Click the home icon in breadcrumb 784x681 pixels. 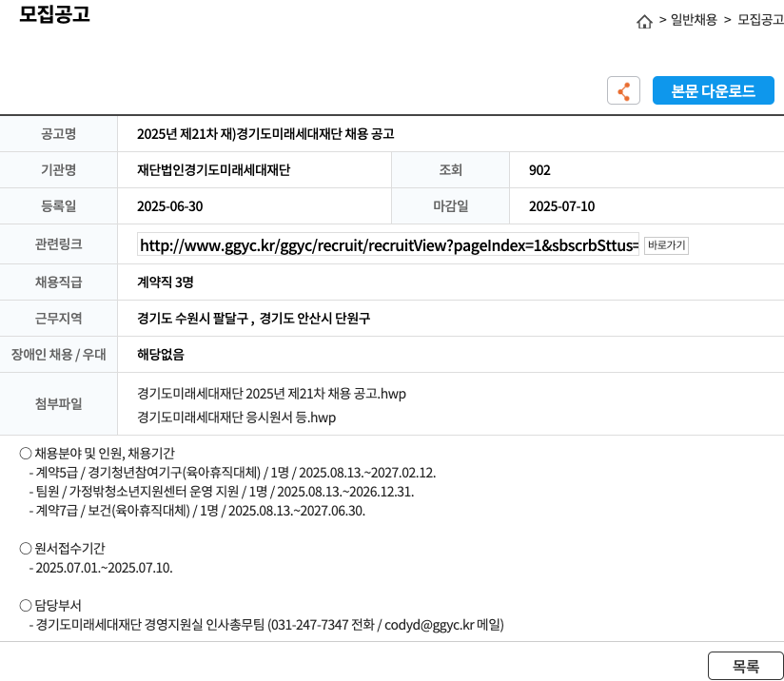click(x=644, y=21)
